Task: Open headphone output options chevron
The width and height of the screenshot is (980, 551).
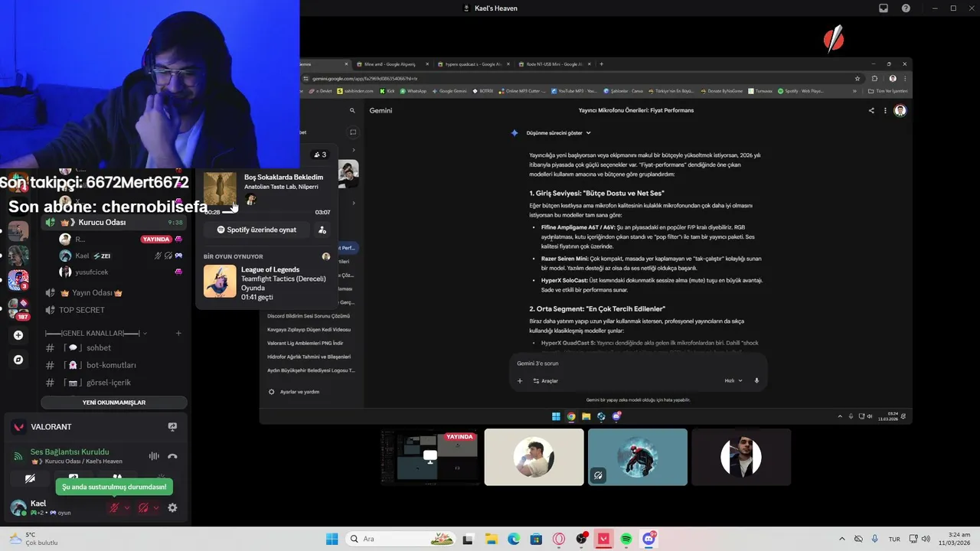Action: pyautogui.click(x=156, y=507)
